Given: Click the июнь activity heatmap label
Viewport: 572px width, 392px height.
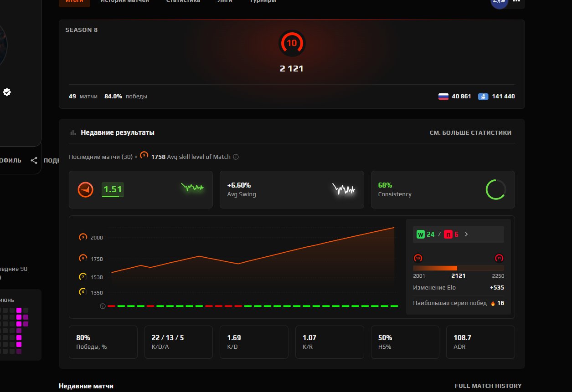Looking at the screenshot, I should pyautogui.click(x=7, y=300).
